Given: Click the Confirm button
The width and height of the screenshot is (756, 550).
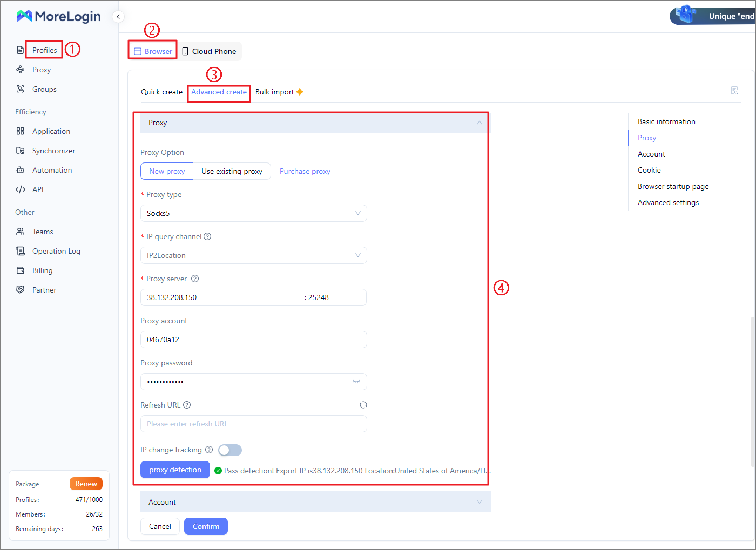Looking at the screenshot, I should [206, 526].
